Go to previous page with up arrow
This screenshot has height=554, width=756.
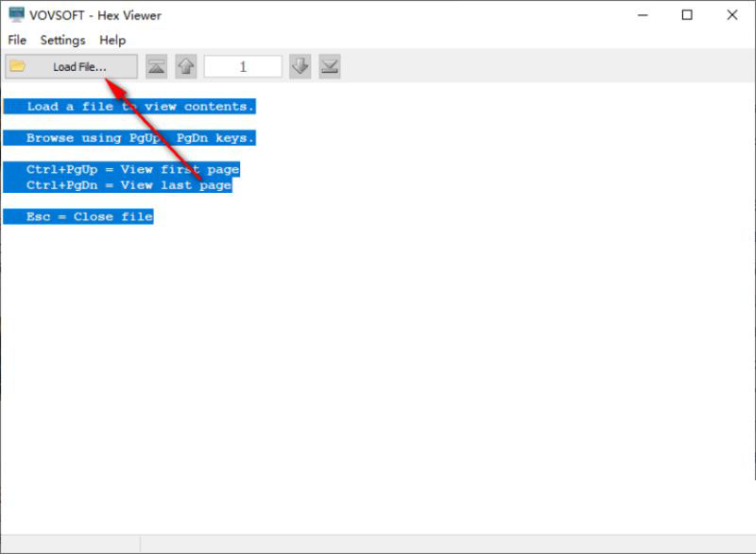185,66
